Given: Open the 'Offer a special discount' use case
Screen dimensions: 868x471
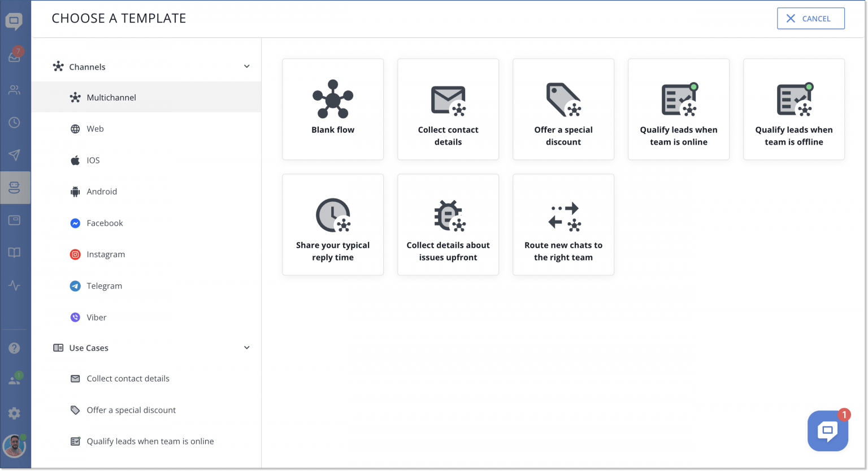Looking at the screenshot, I should [x=131, y=410].
